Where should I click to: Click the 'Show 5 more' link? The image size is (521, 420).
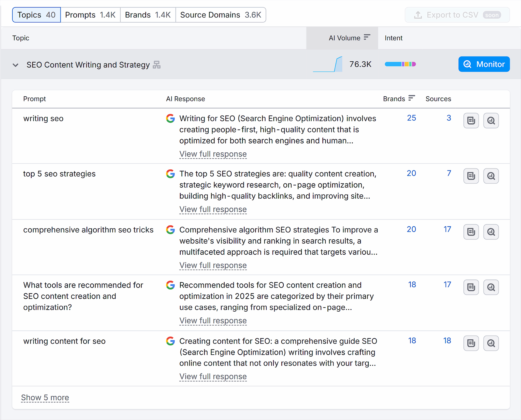45,398
